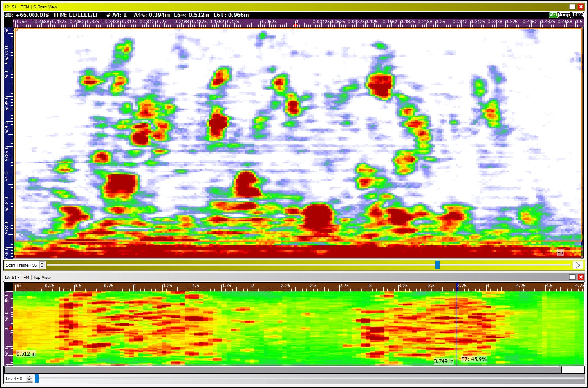Screen dimensions: 588x388
Task: Click the 0 center mark on S-Scan ruler
Action: pos(297,21)
